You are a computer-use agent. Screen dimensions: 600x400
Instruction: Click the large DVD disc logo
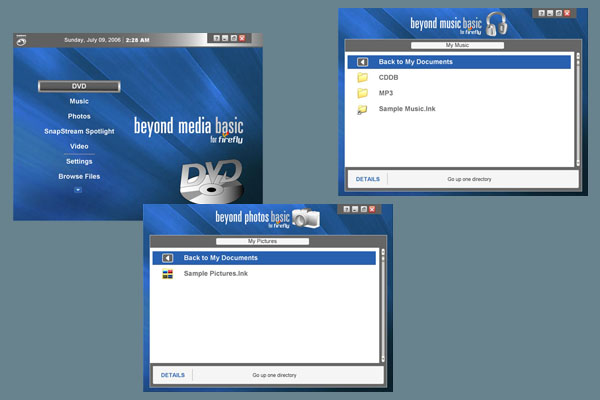click(x=211, y=181)
